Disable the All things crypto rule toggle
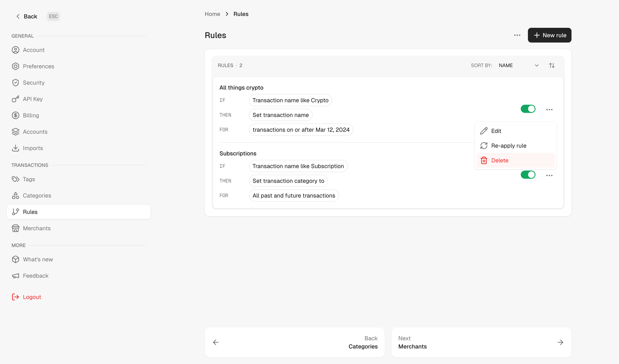 click(x=528, y=109)
